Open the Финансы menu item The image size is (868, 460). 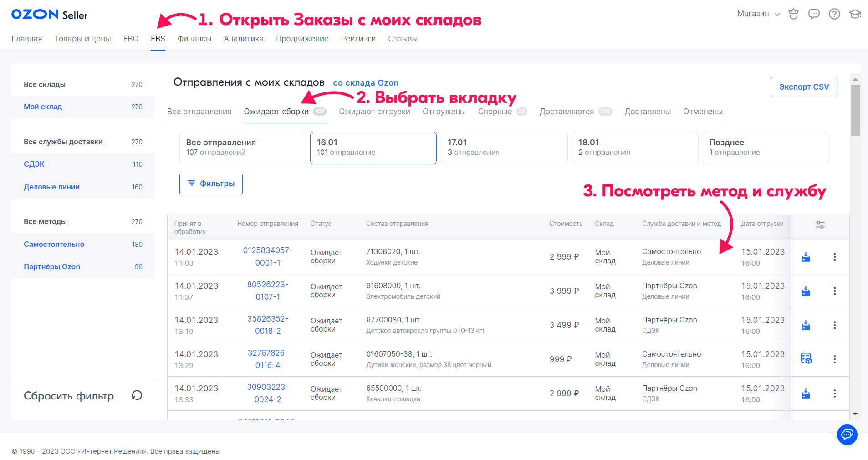click(194, 39)
